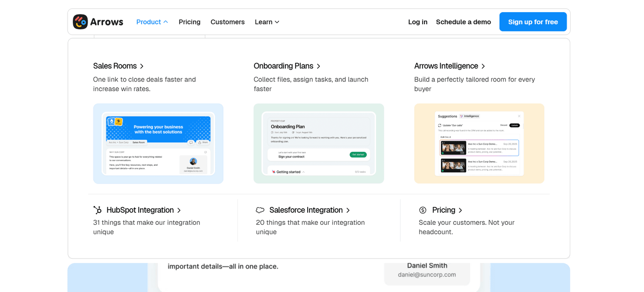Click arrow next to Onboarding Plans
This screenshot has width=644, height=292.
318,66
